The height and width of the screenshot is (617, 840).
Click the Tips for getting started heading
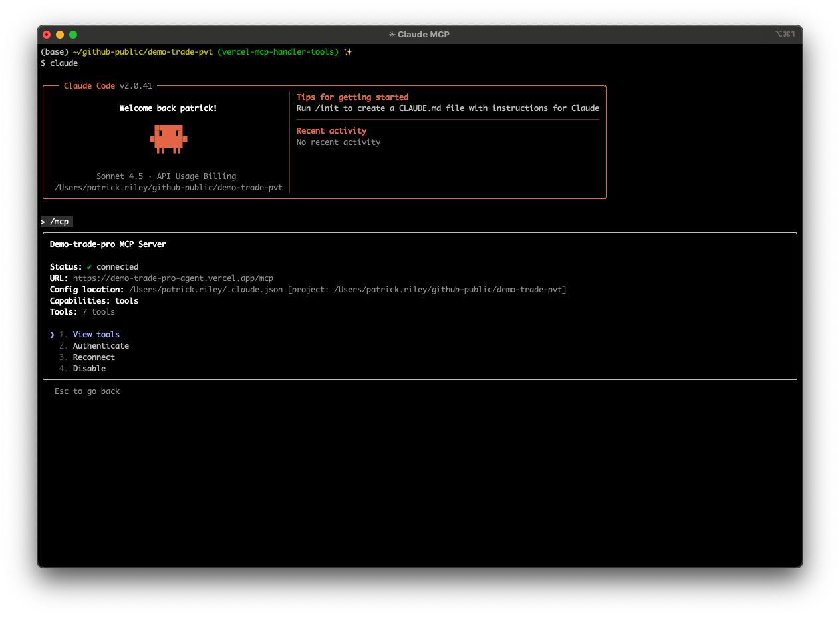(x=352, y=97)
